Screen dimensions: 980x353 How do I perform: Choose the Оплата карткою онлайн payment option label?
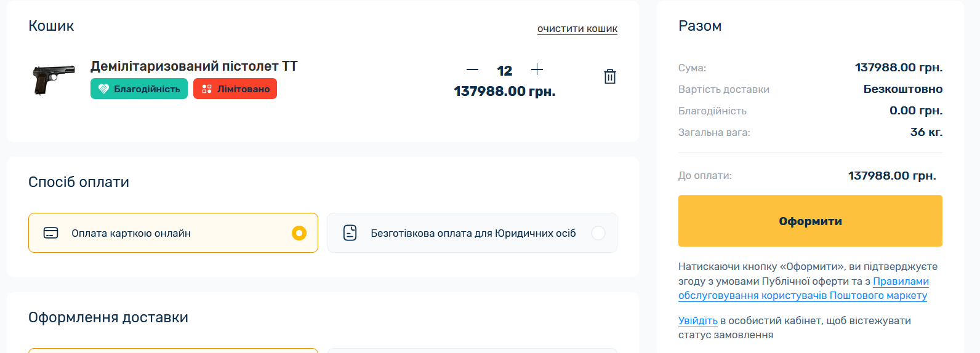tap(131, 233)
